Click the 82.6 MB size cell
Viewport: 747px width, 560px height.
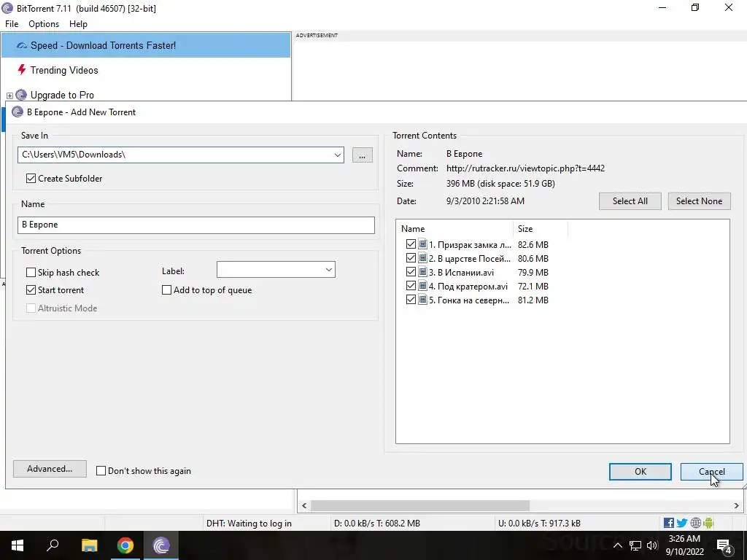(533, 244)
